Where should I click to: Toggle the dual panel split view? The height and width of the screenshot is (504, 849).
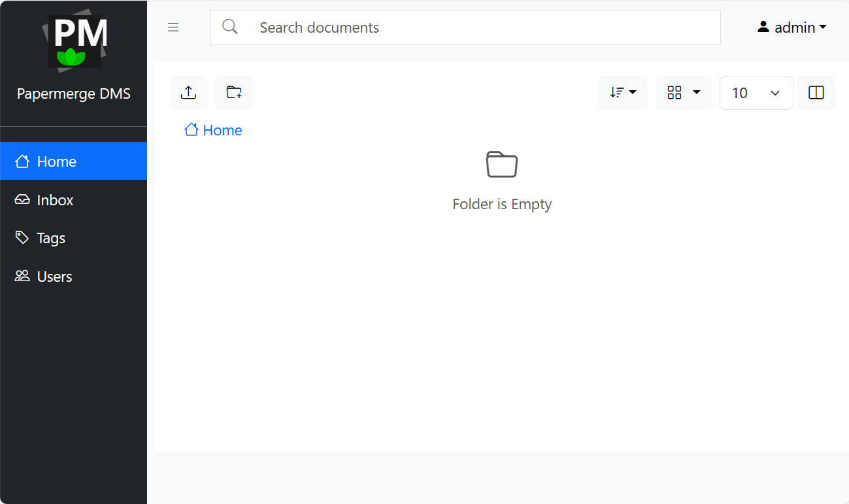816,93
